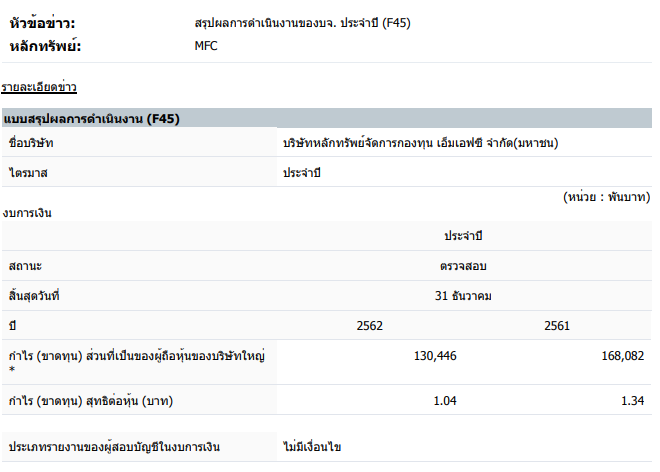Image resolution: width=660 pixels, height=472 pixels.
Task: Click the หลักทรัพย์: label
Action: [x=45, y=45]
